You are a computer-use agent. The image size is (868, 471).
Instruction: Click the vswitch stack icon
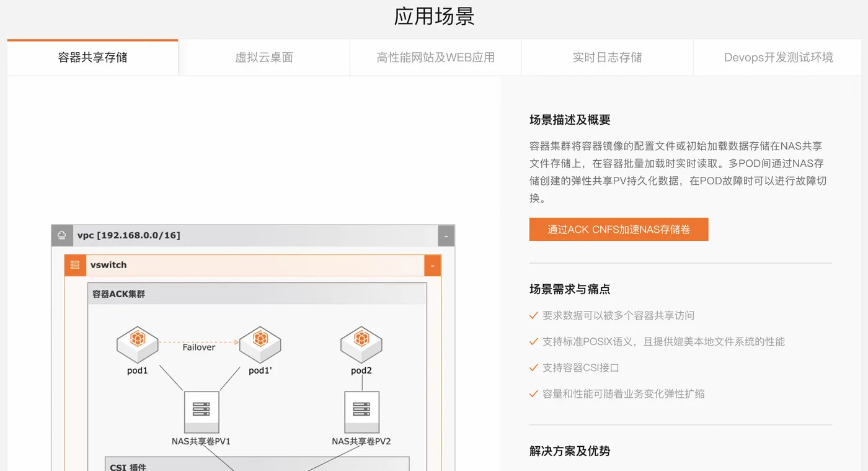click(75, 265)
